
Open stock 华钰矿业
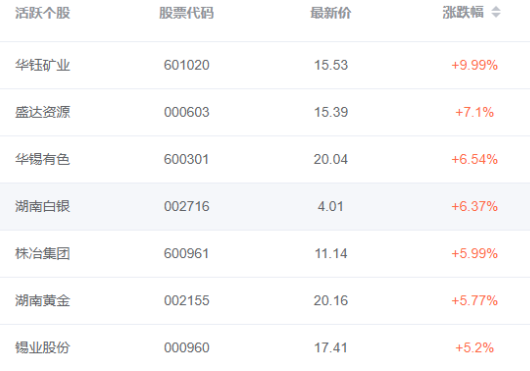click(43, 65)
